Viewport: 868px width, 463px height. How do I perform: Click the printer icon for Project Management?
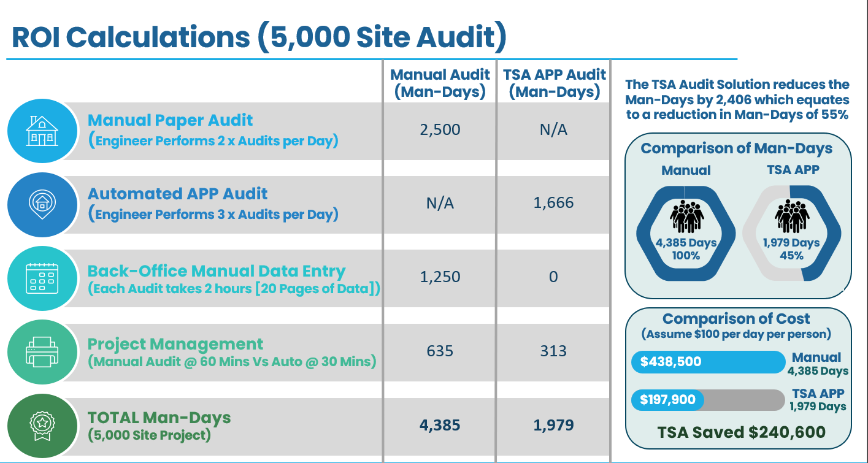(x=42, y=352)
